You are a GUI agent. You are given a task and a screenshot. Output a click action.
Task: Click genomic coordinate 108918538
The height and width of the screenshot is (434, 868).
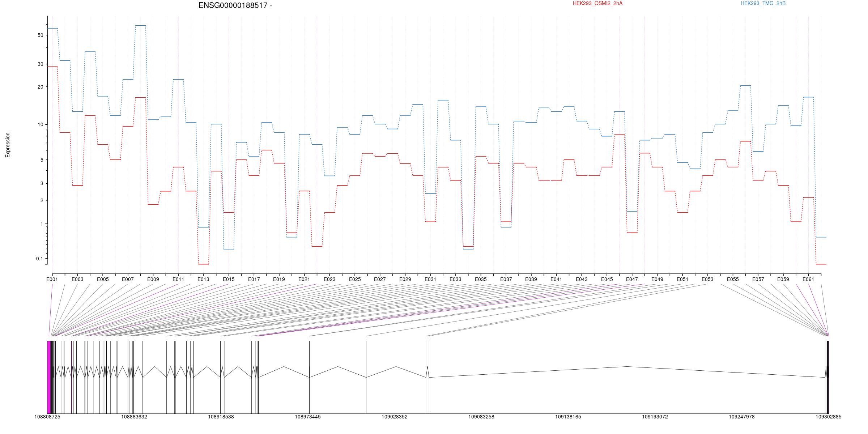(x=221, y=417)
